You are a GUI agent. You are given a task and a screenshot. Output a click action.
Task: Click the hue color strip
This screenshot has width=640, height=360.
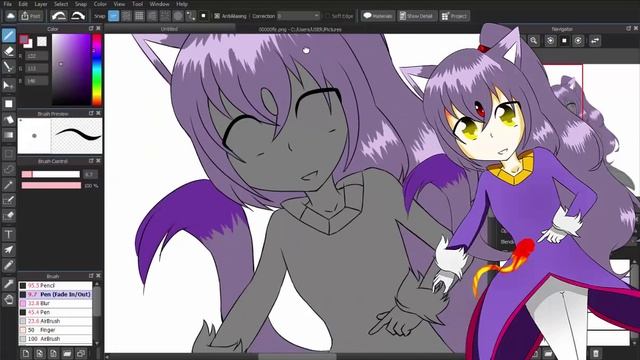point(97,70)
